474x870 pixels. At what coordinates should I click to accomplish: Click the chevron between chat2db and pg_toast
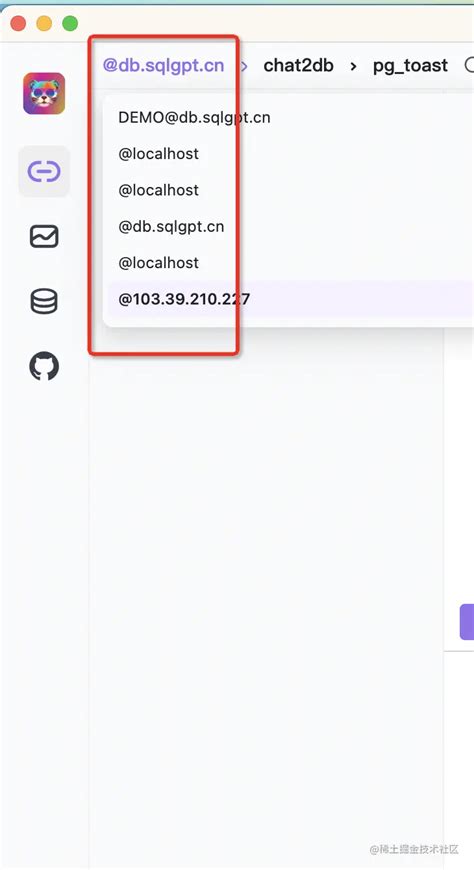(x=354, y=66)
